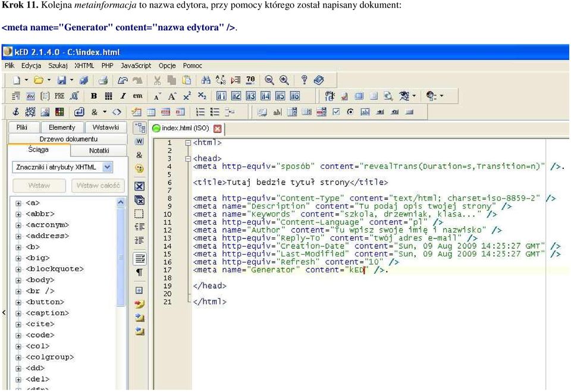Insert a PRE preformatted block

(x=59, y=96)
